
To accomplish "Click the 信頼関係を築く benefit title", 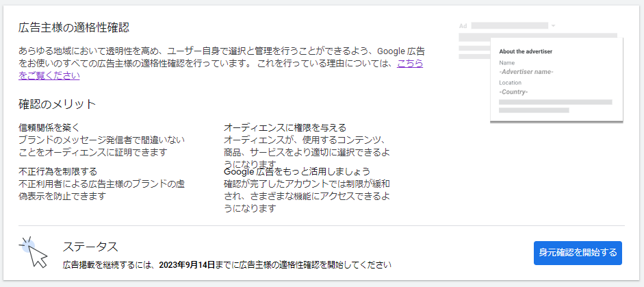I will 49,127.
